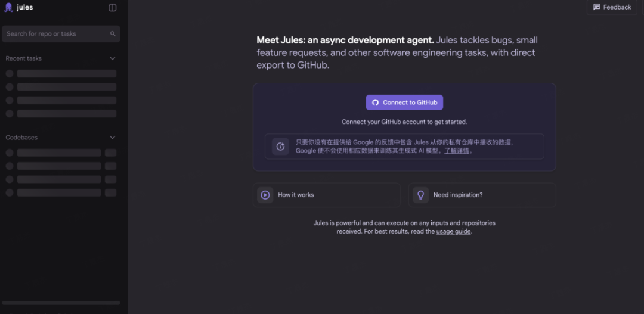Collapse the Codebases section
The width and height of the screenshot is (644, 314).
113,138
